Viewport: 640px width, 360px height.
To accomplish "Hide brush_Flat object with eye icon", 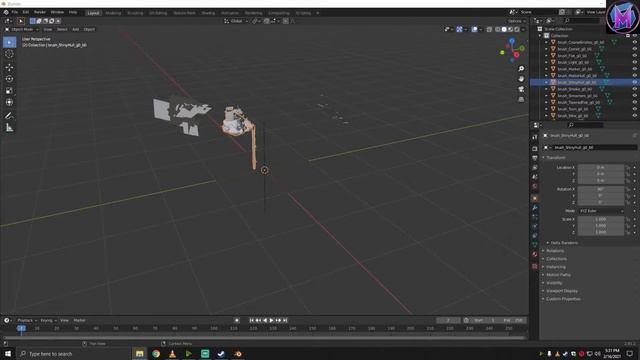I will (634, 56).
